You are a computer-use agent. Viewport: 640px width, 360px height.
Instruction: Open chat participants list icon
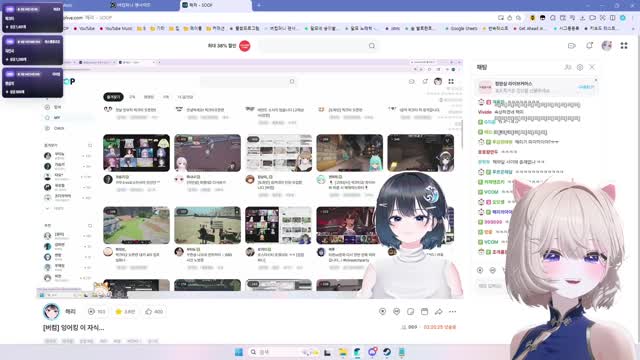coord(568,67)
